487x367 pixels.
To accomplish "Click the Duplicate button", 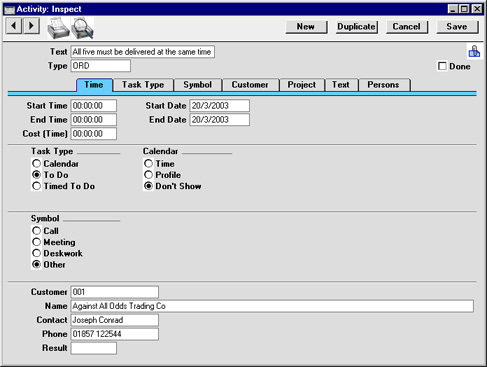I will pyautogui.click(x=356, y=27).
